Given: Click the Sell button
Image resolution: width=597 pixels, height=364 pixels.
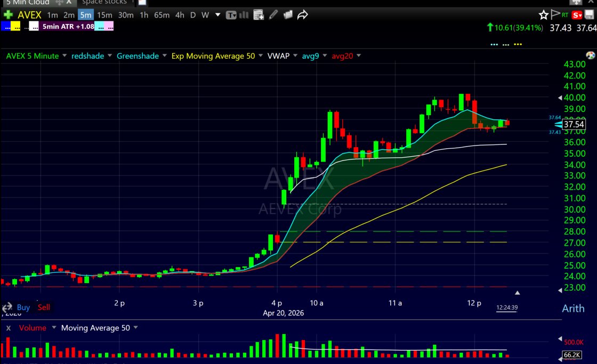Looking at the screenshot, I should [x=44, y=308].
